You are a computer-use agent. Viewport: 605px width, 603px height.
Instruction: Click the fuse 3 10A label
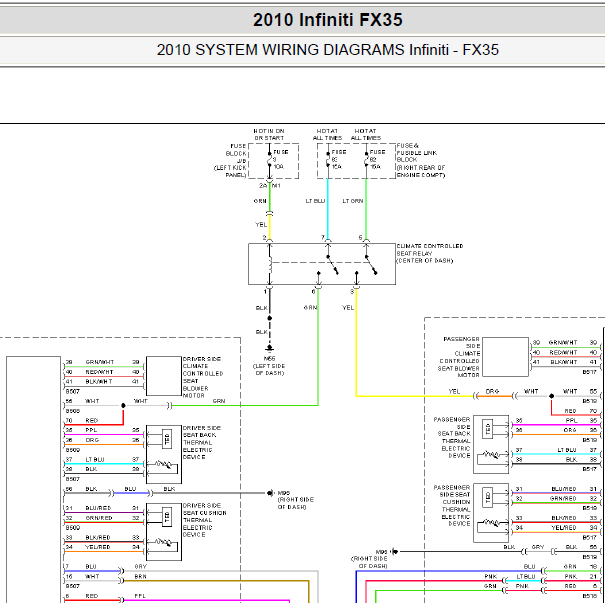click(281, 159)
